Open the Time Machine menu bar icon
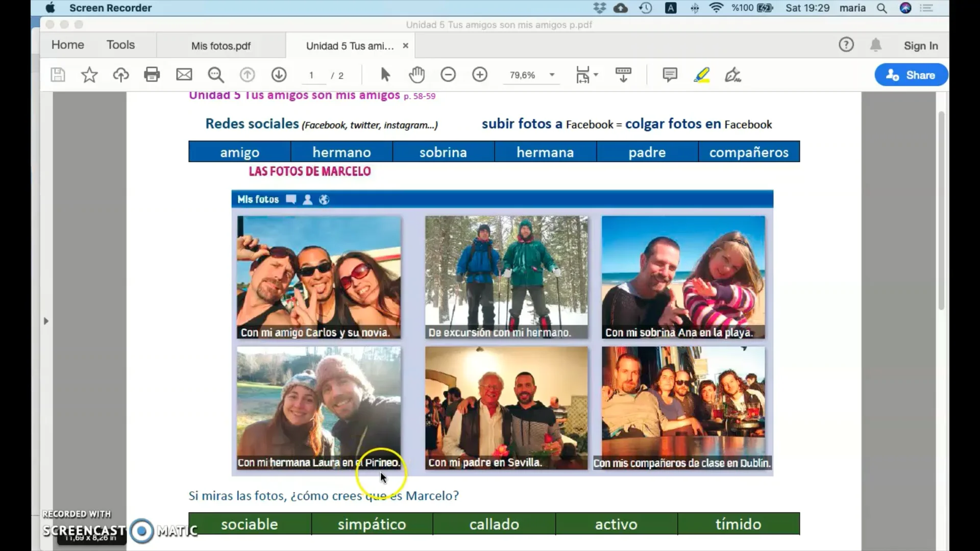The width and height of the screenshot is (980, 551). (646, 8)
